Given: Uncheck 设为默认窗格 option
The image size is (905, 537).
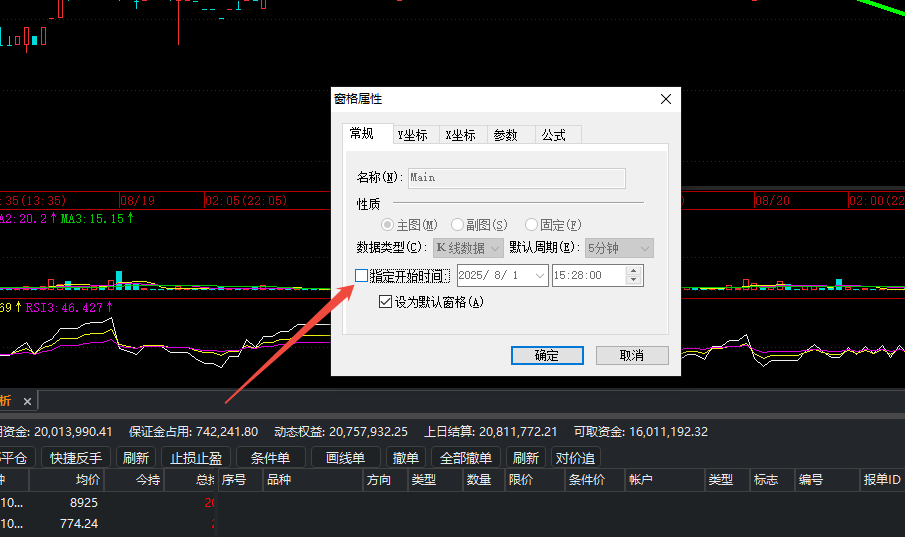Looking at the screenshot, I should [386, 301].
